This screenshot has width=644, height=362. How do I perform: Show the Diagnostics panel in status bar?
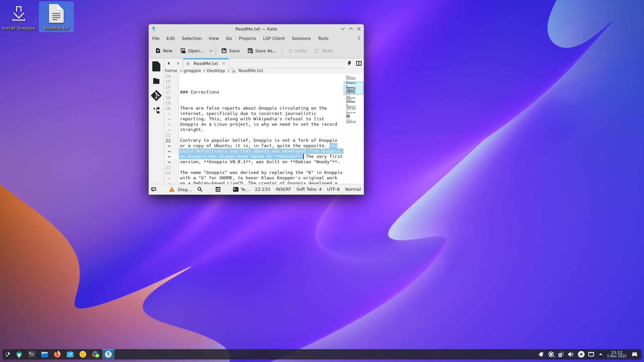(181, 189)
